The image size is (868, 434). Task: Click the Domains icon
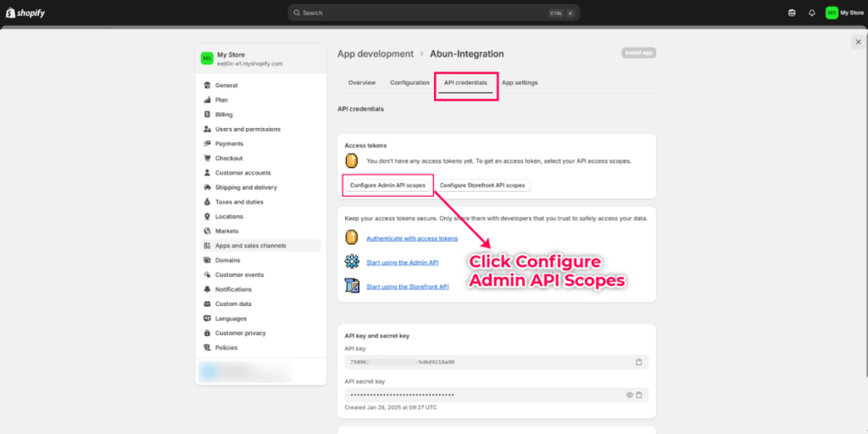tap(207, 260)
